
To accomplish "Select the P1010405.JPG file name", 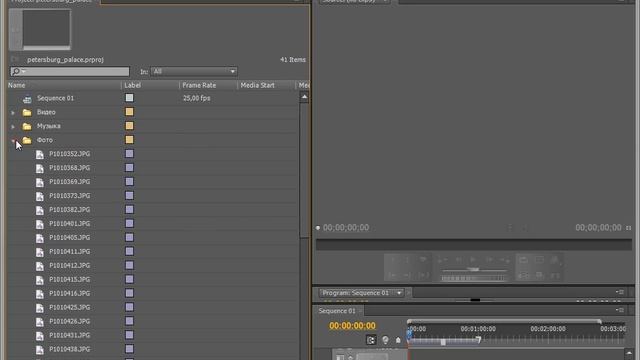I will coord(70,238).
